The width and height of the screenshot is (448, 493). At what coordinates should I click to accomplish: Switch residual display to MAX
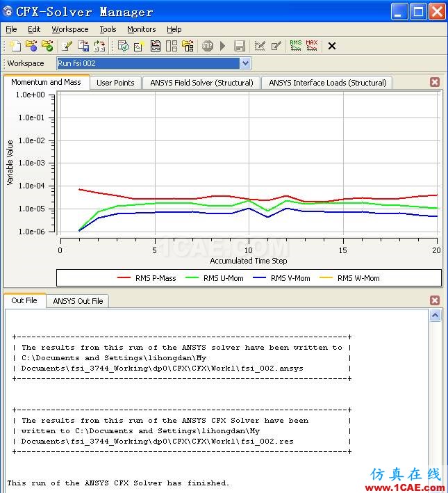(x=312, y=46)
